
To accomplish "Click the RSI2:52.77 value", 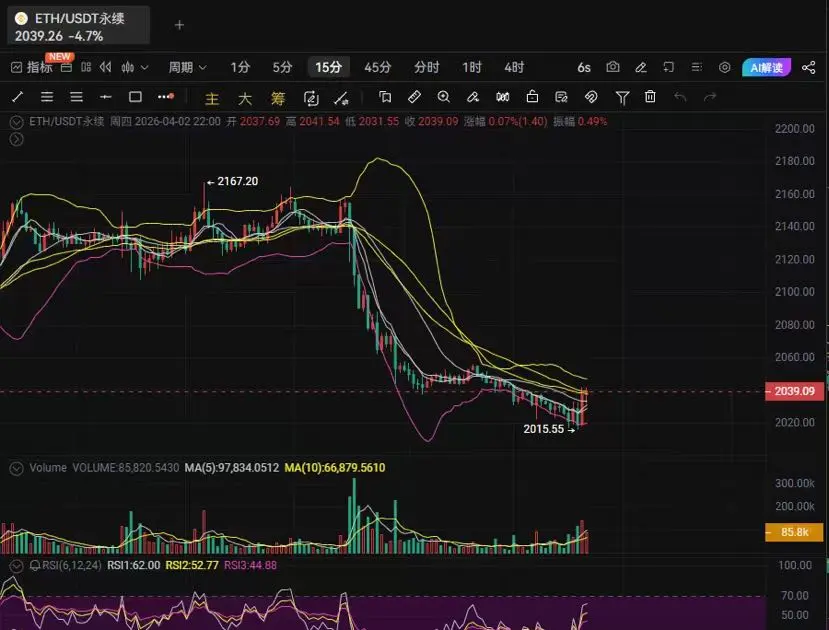I will click(192, 566).
